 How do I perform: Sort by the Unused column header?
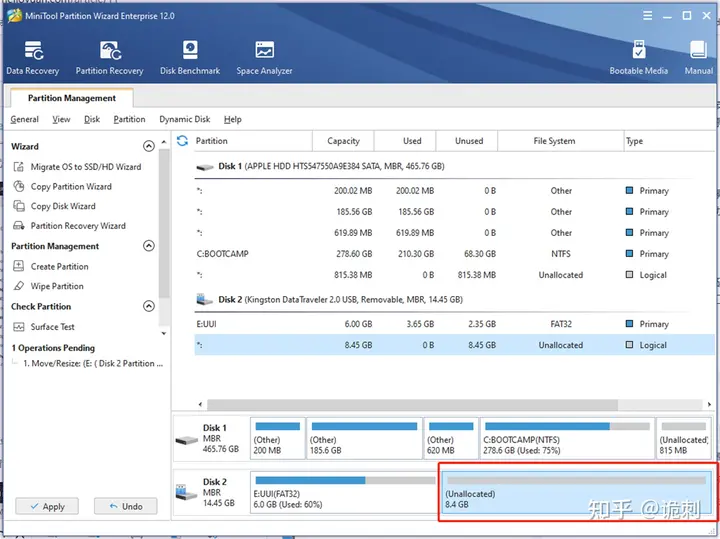tap(469, 141)
